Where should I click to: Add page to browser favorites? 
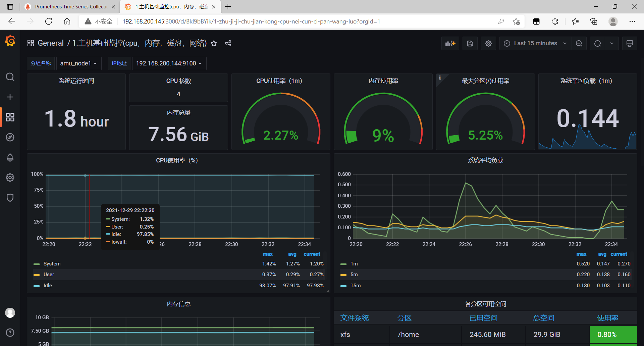click(516, 21)
